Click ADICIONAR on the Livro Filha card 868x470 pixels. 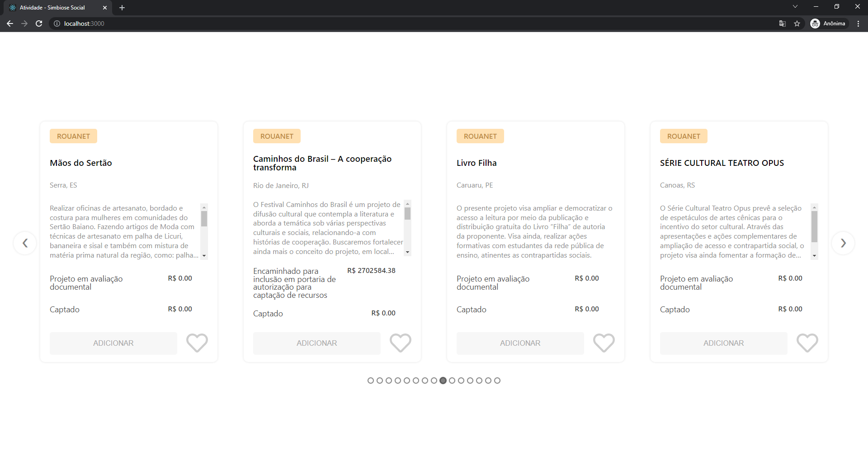tap(520, 343)
